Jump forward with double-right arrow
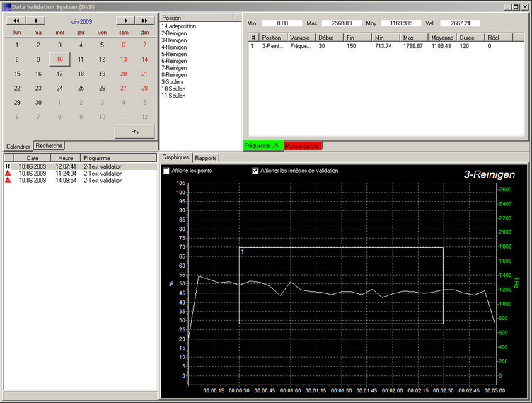The height and width of the screenshot is (403, 532). click(x=145, y=21)
